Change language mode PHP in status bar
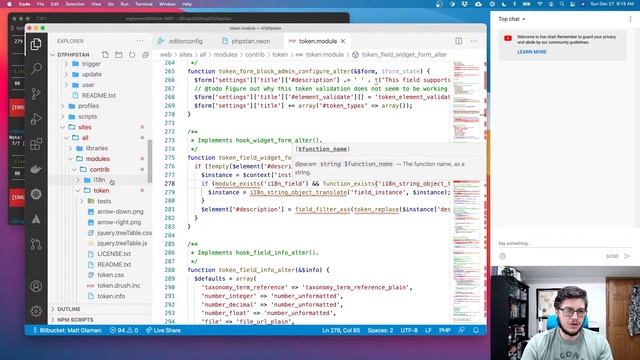This screenshot has height=360, width=640. click(x=444, y=330)
